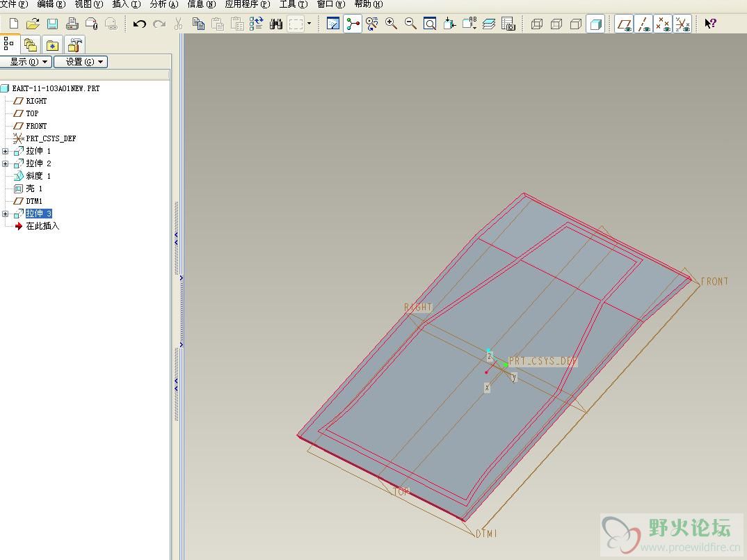The height and width of the screenshot is (560, 747).
Task: Switch to the Folder Browser tab
Action: (x=31, y=45)
